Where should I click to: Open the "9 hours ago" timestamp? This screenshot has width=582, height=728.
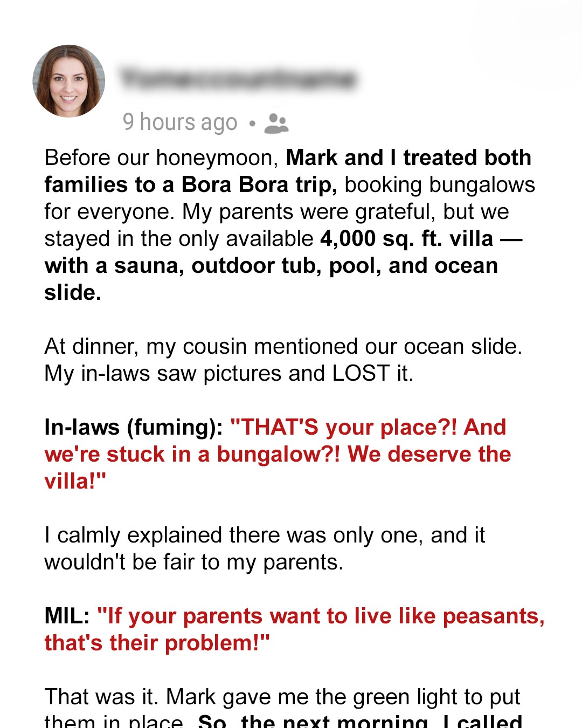click(180, 122)
